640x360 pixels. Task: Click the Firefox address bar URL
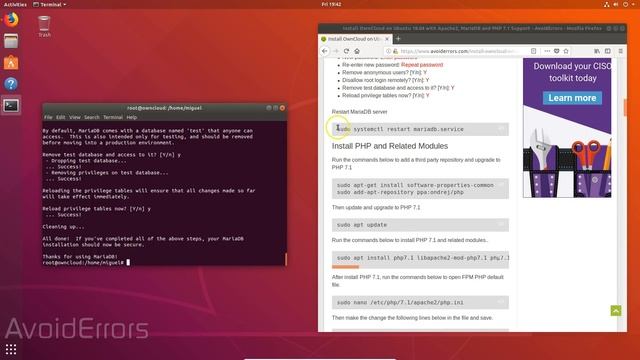(459, 51)
